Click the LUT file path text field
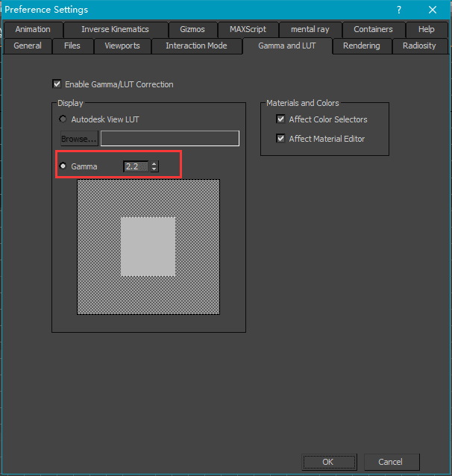This screenshot has height=476, width=452. [x=170, y=139]
